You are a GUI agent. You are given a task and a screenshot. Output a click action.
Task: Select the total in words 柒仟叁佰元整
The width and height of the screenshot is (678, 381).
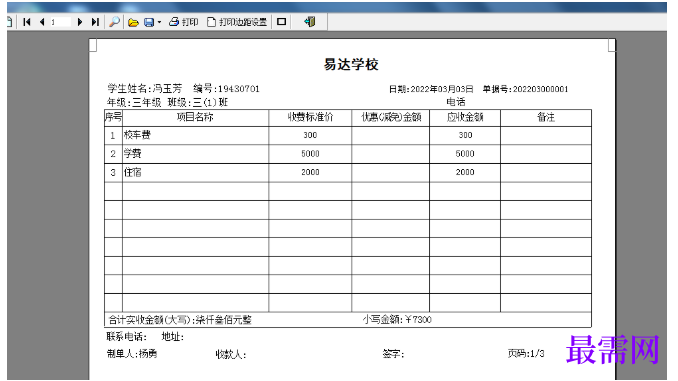pos(224,320)
